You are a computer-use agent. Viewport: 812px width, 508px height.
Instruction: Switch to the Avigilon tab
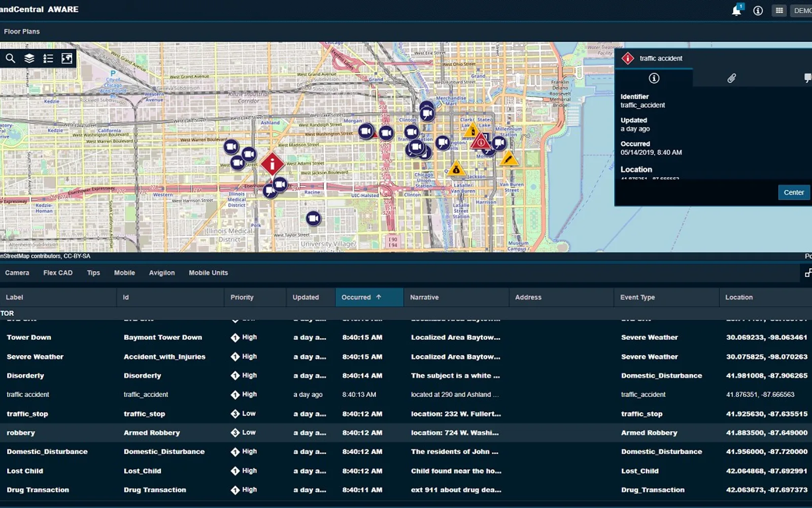[x=162, y=273]
